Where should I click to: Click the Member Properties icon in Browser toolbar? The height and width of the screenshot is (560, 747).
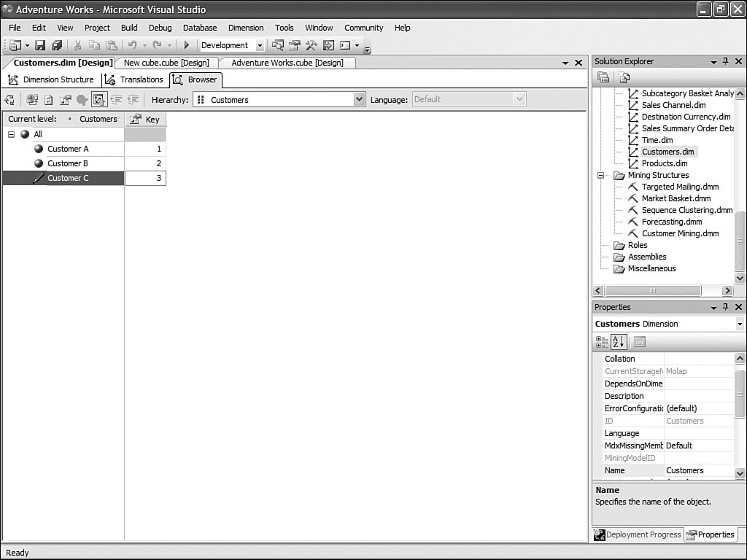point(65,99)
